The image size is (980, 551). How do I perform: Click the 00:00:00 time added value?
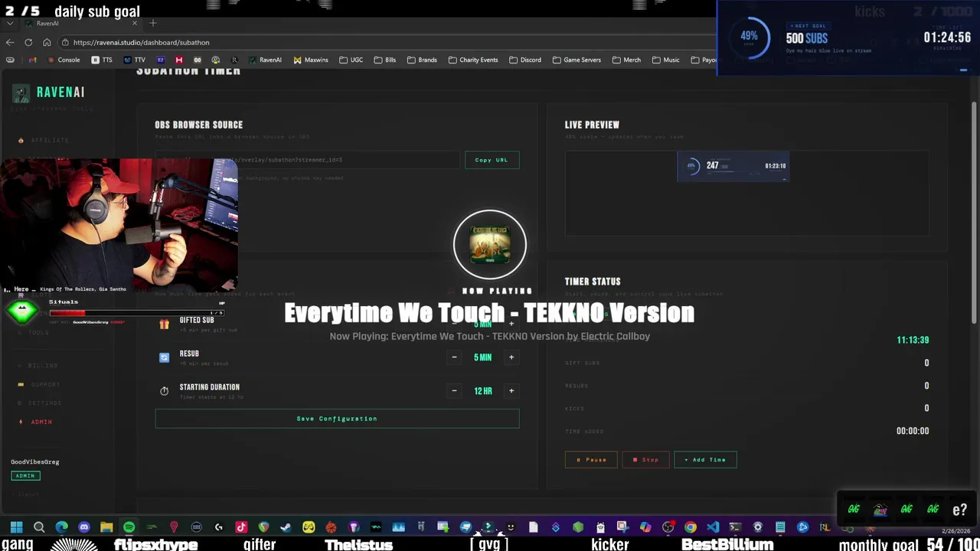(x=913, y=431)
